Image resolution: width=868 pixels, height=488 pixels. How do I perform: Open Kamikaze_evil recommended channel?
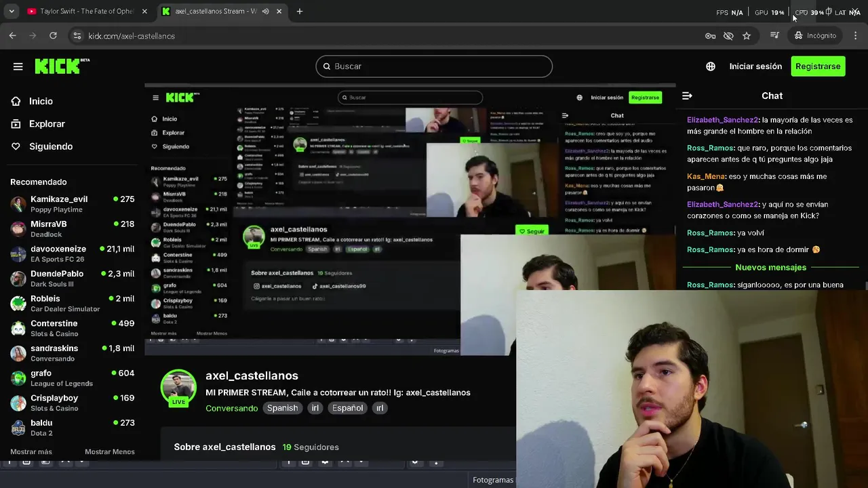click(72, 204)
